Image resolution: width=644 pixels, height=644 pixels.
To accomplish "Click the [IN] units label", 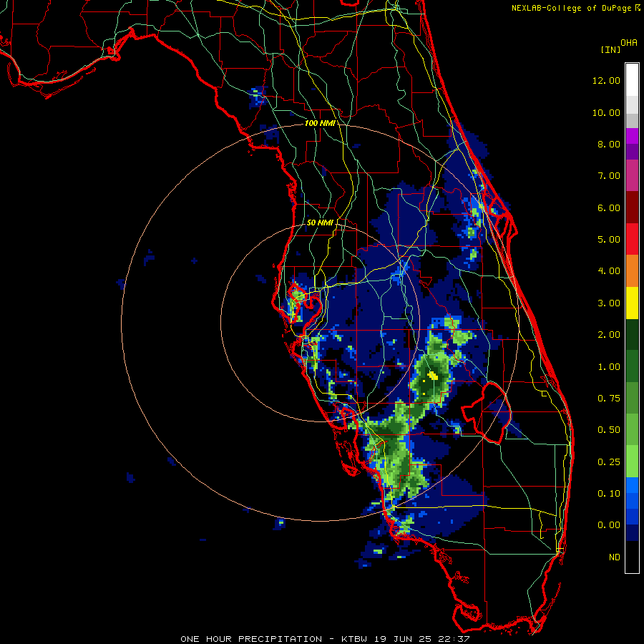I will pos(610,49).
